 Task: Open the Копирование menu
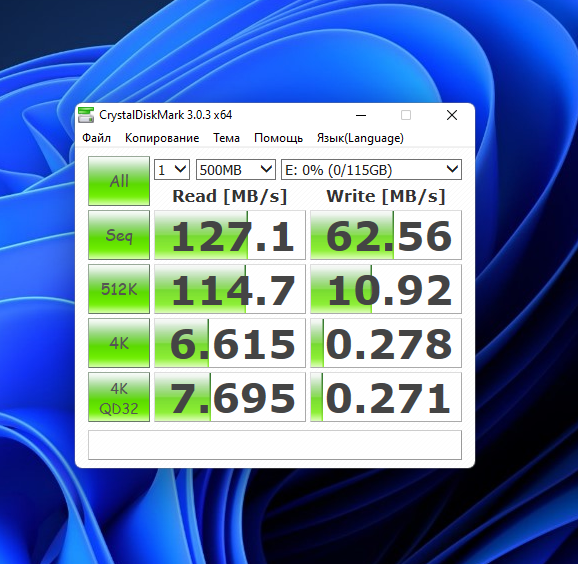tap(162, 138)
